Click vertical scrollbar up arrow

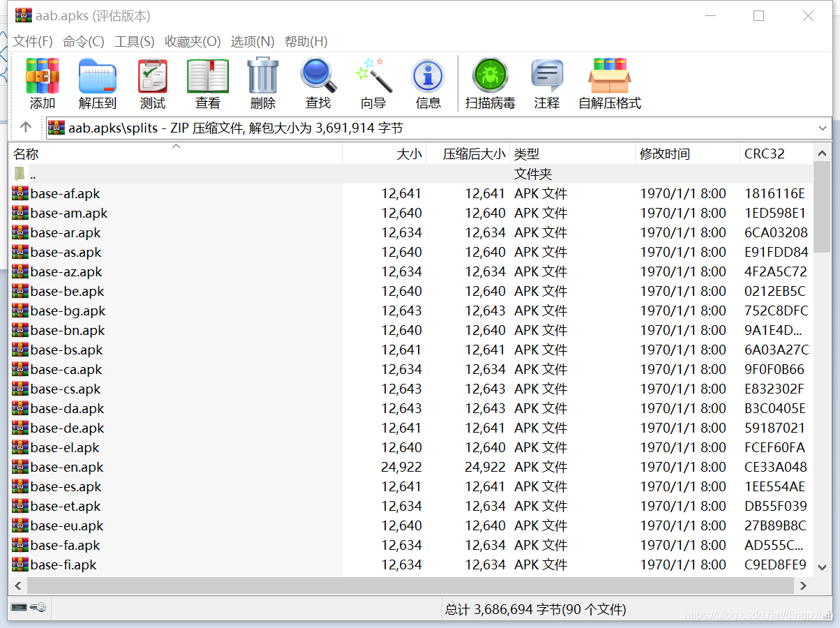coord(823,153)
